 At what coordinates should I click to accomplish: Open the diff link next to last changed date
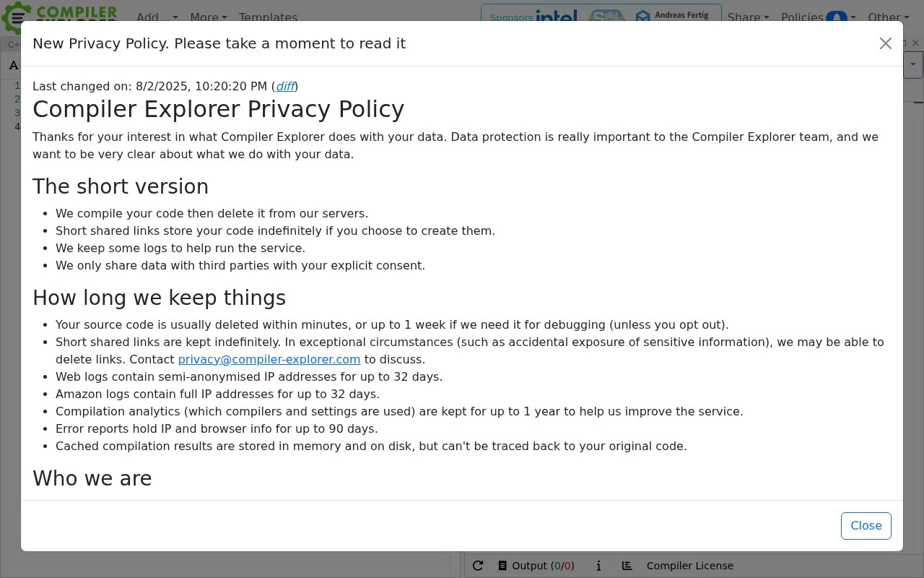285,87
